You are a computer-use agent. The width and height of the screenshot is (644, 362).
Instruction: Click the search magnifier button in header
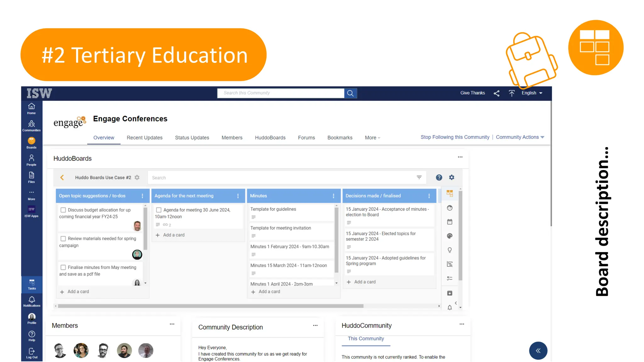(x=350, y=93)
